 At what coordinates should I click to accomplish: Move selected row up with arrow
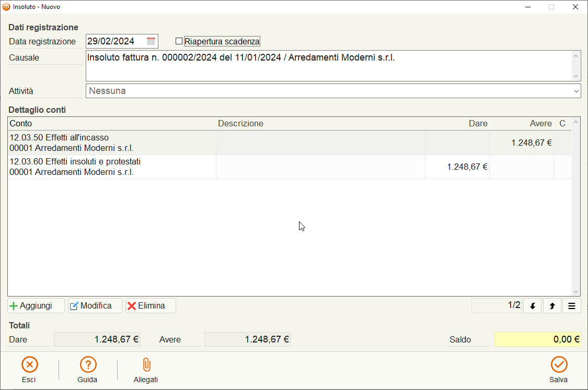[552, 306]
